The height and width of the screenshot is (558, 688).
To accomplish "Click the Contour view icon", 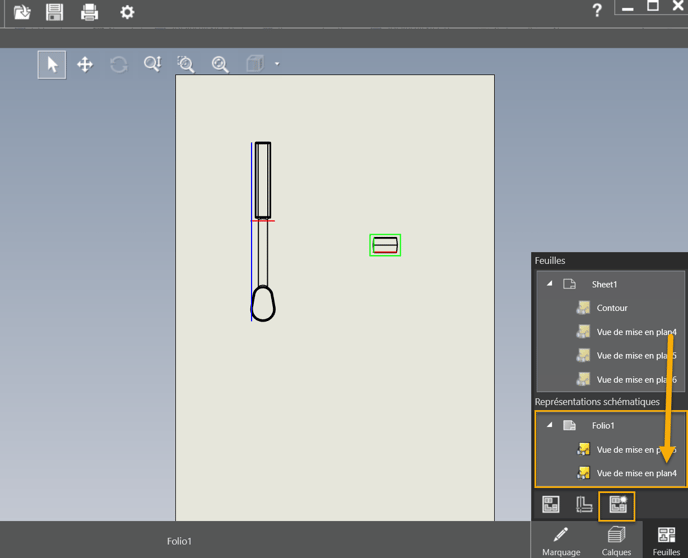I will 583,308.
